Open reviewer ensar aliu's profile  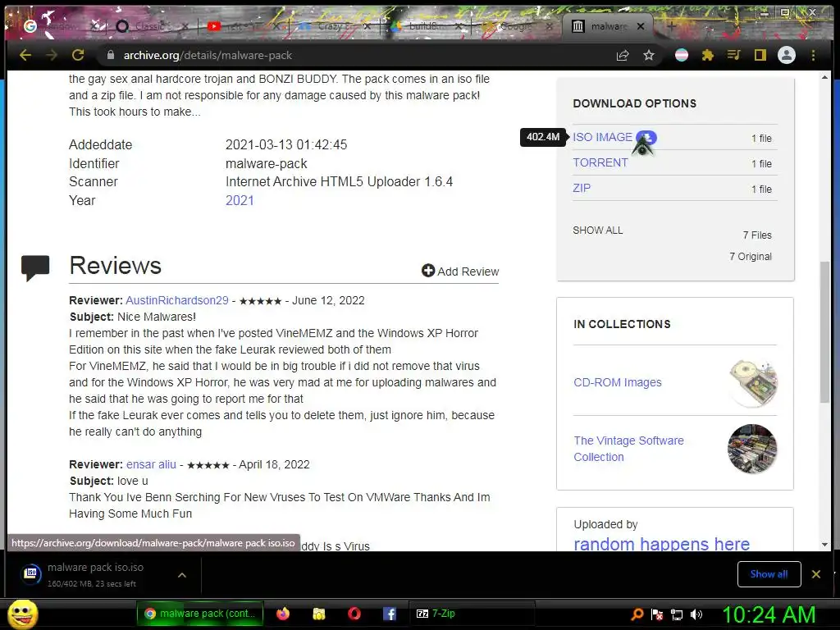[151, 464]
